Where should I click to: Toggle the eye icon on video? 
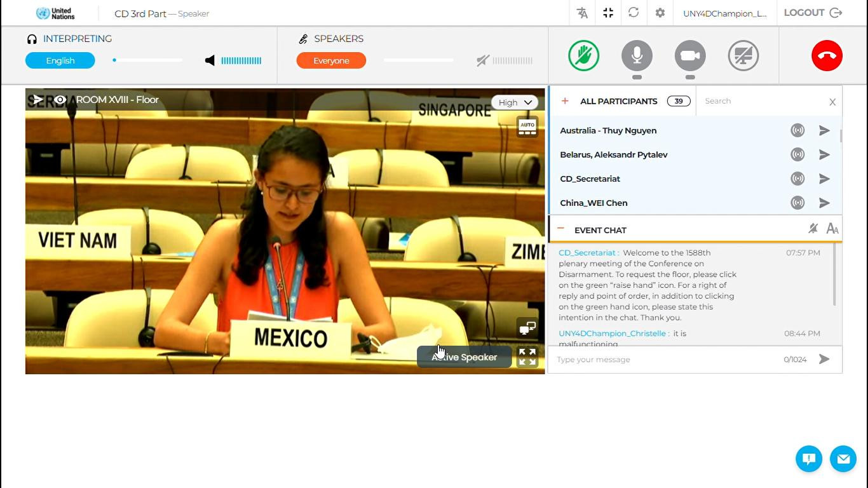pos(60,100)
